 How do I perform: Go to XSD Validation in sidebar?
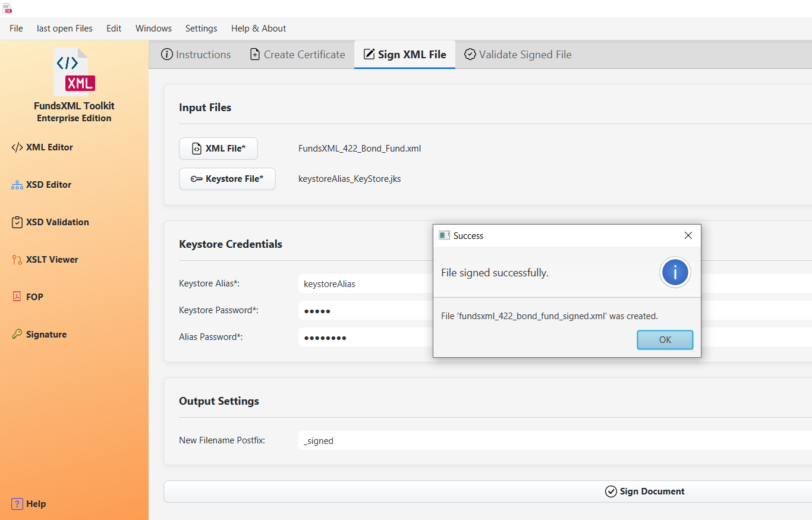click(x=50, y=222)
